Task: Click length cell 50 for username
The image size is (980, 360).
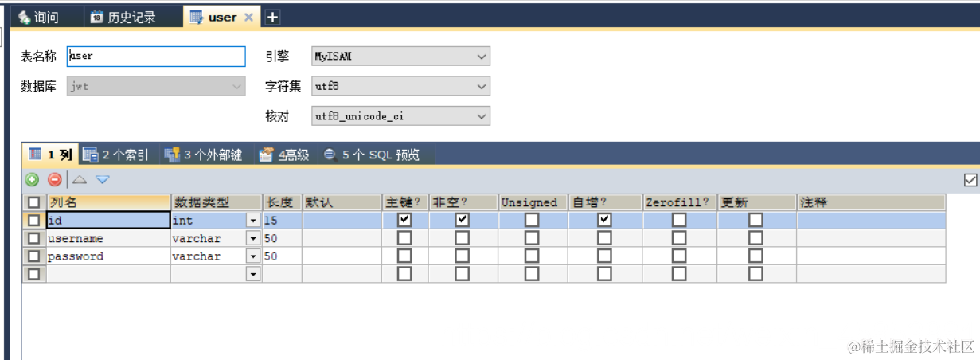Action: pos(282,238)
